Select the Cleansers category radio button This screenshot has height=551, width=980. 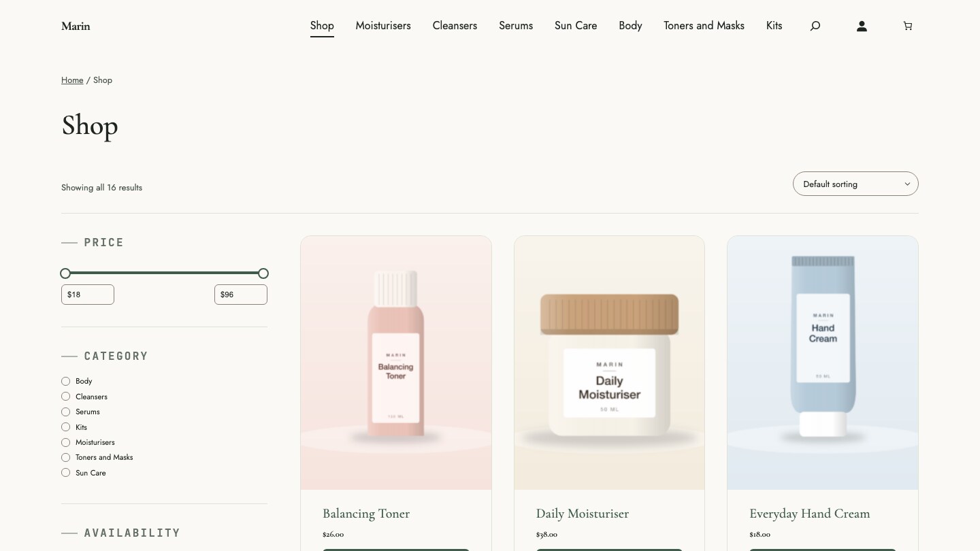tap(65, 397)
